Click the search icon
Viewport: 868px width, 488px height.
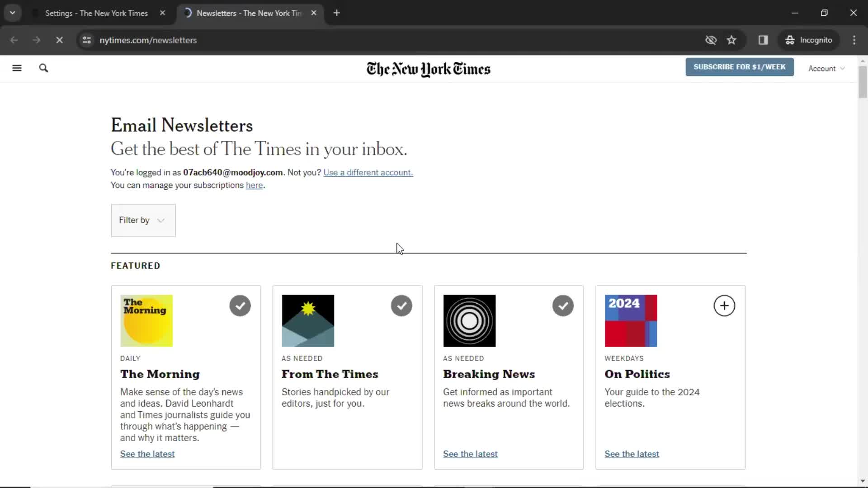click(x=43, y=68)
